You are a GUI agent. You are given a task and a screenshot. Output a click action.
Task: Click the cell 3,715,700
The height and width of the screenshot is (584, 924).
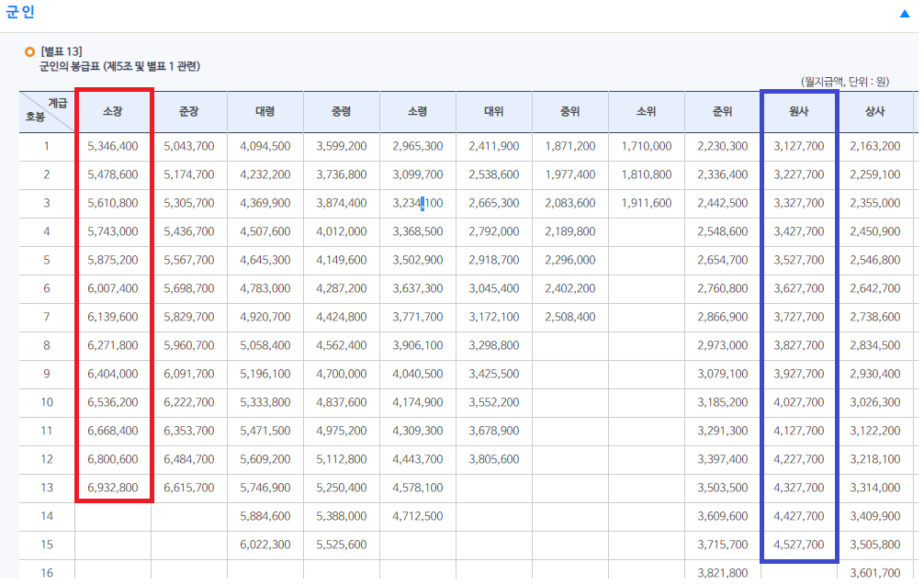pos(723,545)
